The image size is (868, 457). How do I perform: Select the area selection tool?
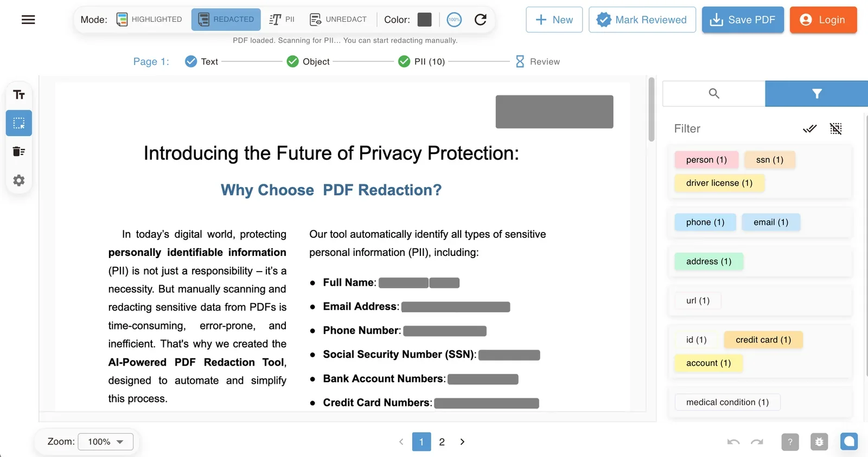pos(19,123)
